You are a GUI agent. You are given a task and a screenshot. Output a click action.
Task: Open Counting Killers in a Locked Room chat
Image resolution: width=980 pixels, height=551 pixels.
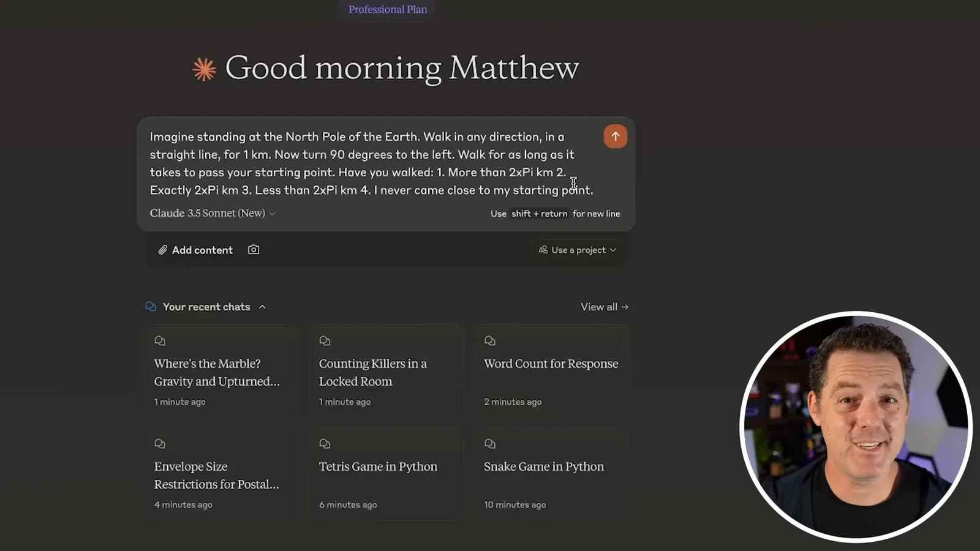(386, 371)
